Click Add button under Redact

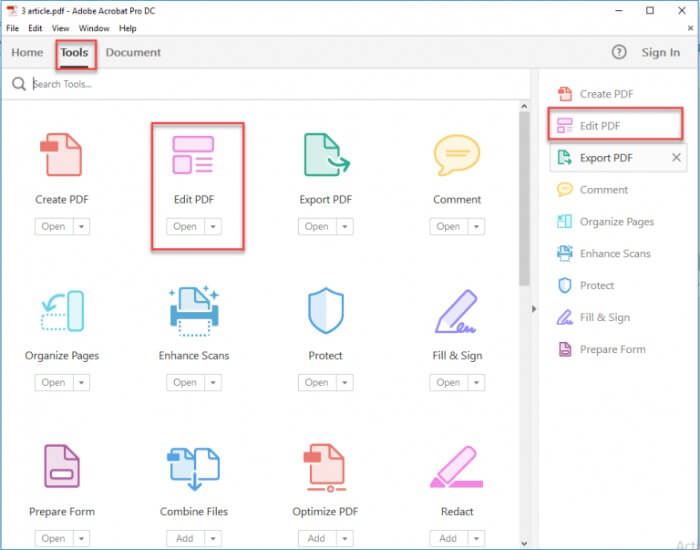pyautogui.click(x=448, y=539)
